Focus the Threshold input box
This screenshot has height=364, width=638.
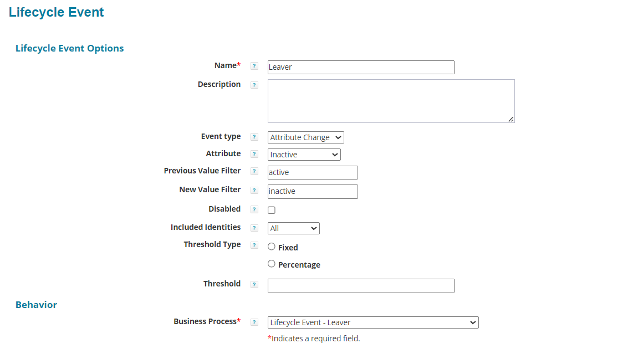tap(360, 286)
